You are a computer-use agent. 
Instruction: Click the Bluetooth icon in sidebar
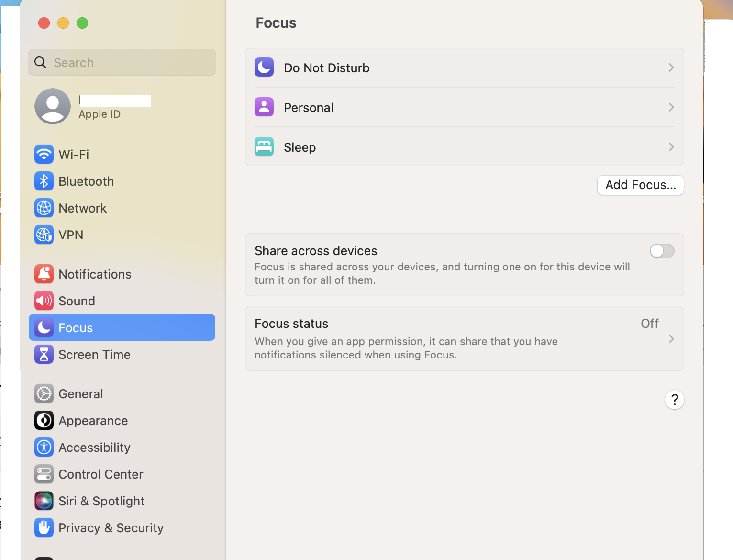pos(44,181)
